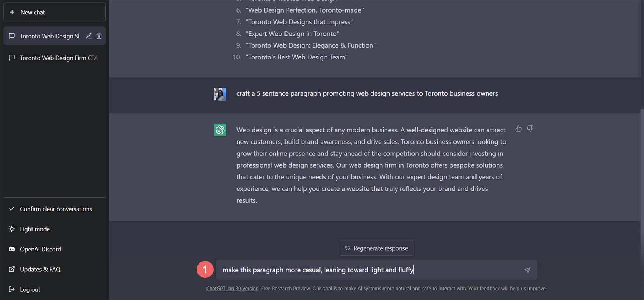
Task: Click the green ChatGPT logo avatar
Action: click(220, 130)
